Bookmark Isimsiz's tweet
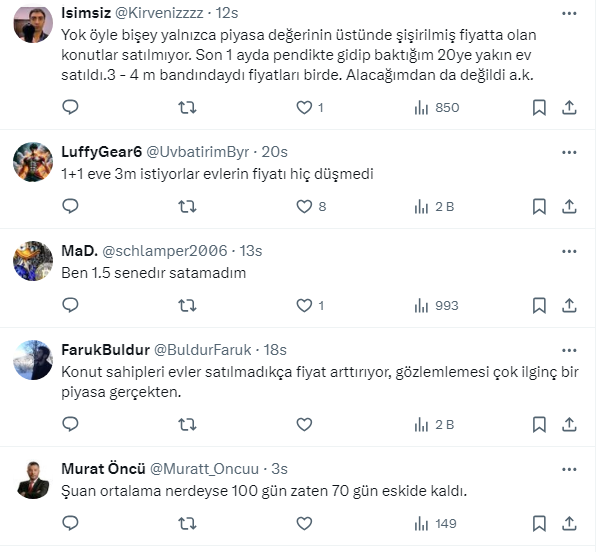 [x=539, y=107]
